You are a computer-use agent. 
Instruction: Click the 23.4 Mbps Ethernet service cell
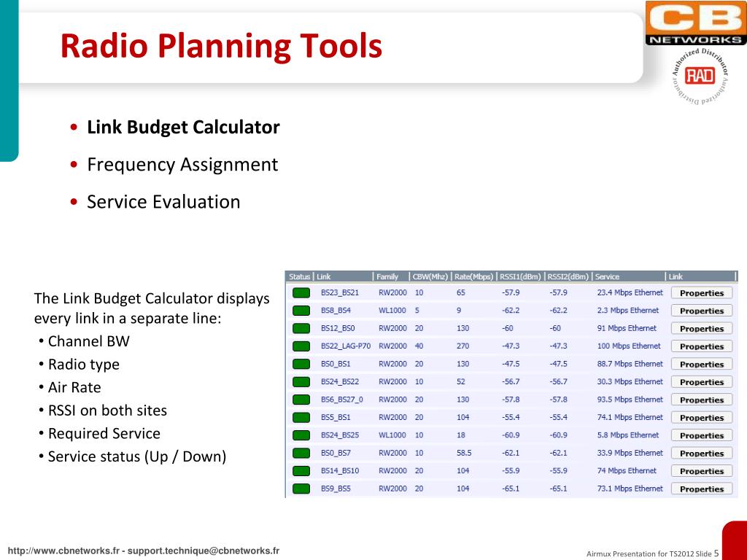click(x=630, y=292)
